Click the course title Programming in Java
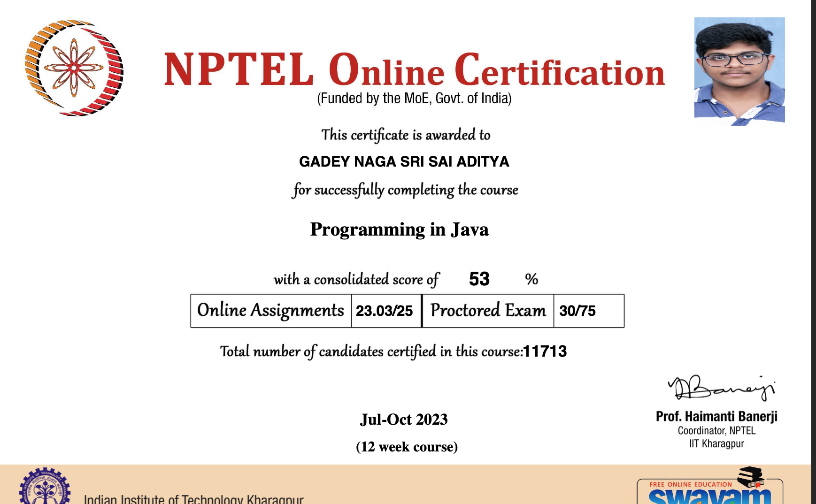 [x=400, y=229]
